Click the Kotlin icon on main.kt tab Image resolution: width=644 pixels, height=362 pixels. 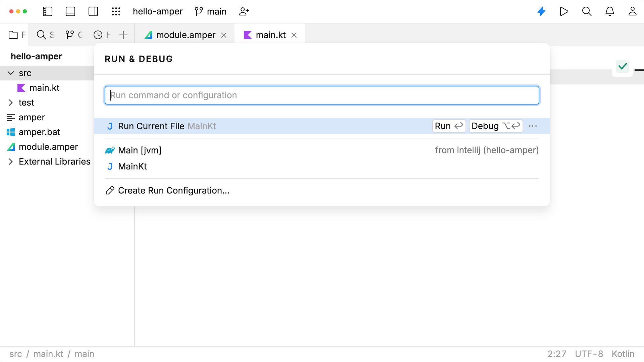pos(248,35)
